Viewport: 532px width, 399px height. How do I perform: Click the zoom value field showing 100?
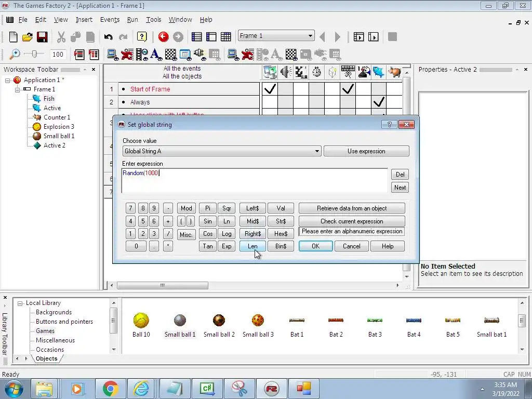coord(58,54)
